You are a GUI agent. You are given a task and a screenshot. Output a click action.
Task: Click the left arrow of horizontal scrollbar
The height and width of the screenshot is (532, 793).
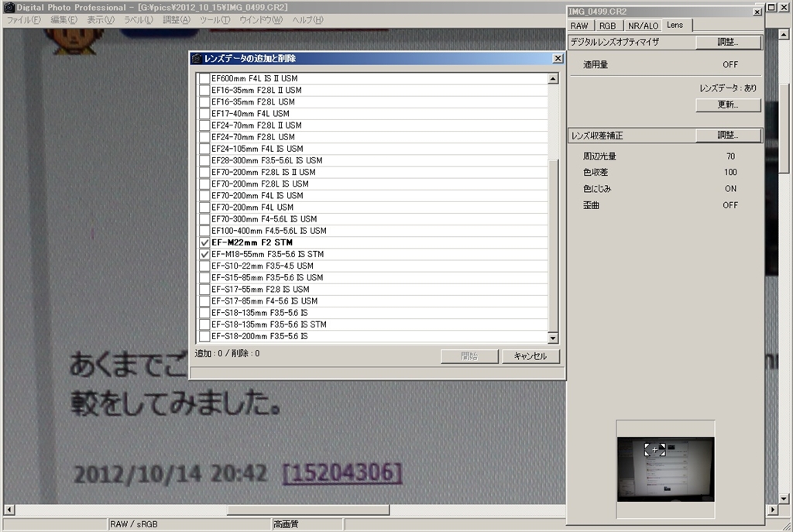point(9,510)
